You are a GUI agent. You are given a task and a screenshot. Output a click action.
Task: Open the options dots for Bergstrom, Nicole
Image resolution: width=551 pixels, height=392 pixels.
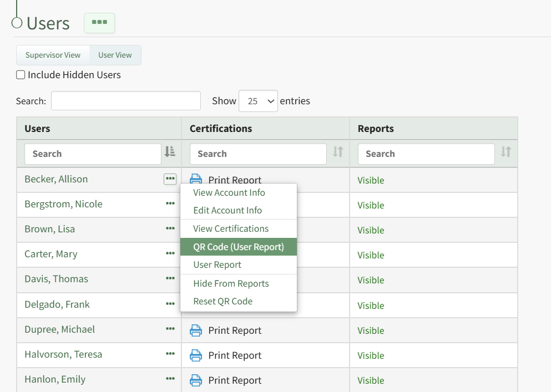(x=170, y=203)
